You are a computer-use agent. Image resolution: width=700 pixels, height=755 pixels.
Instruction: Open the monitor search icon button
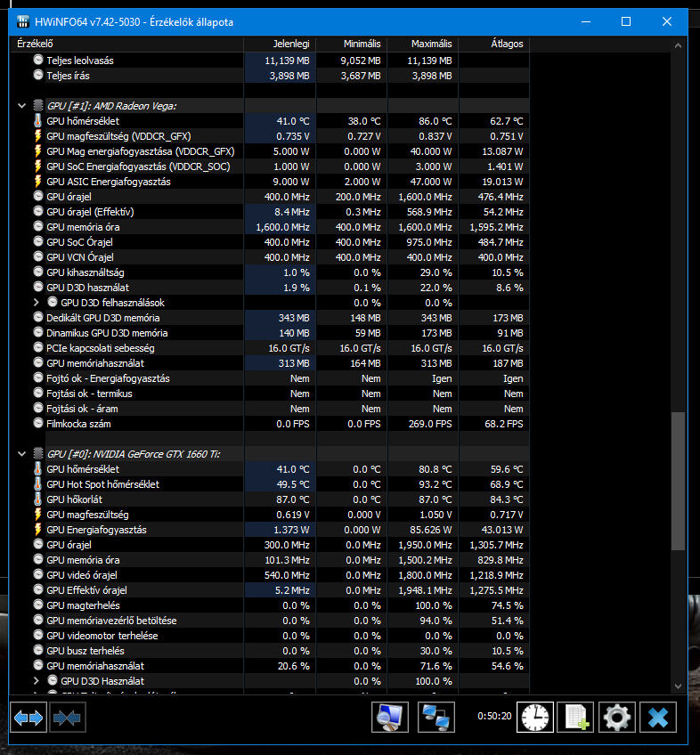[x=390, y=717]
